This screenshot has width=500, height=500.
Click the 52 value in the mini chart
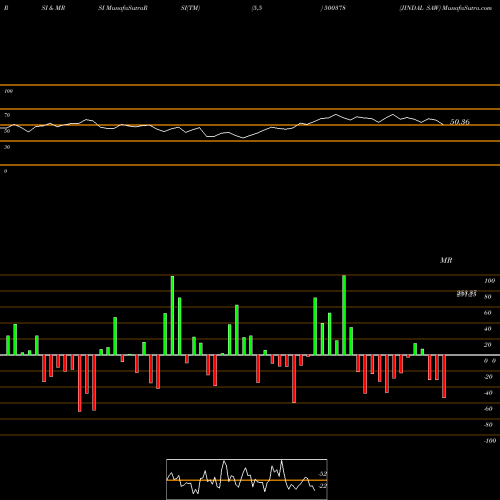(323, 474)
